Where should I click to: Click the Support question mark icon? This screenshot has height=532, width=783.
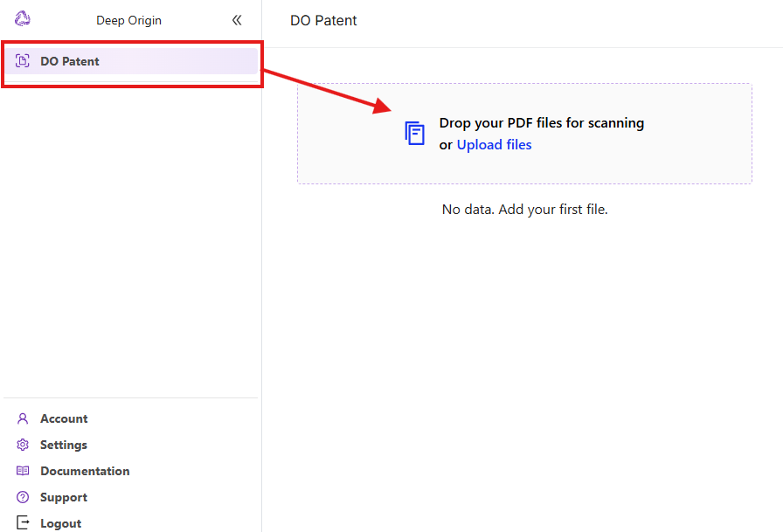[x=23, y=497]
